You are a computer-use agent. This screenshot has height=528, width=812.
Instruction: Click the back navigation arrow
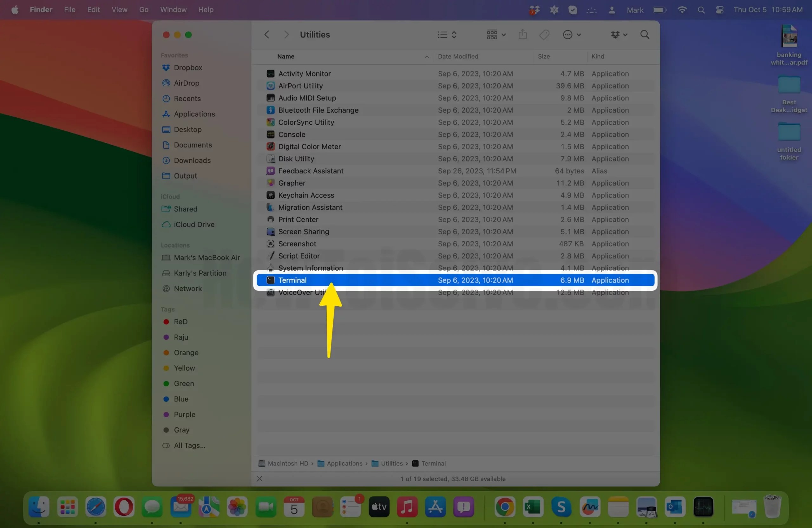coord(267,35)
